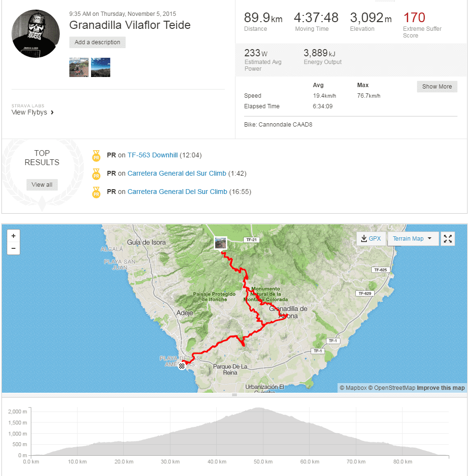
Task: Open TF-563 Downhill segment link
Action: tap(153, 155)
